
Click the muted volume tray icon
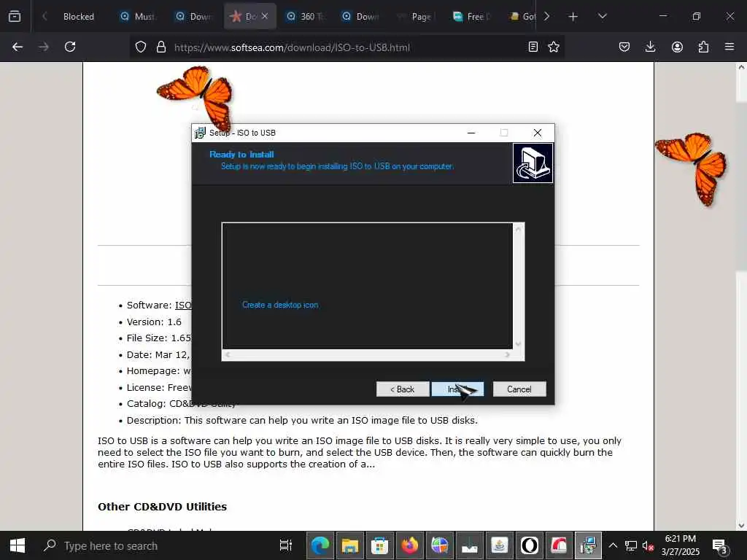point(648,545)
